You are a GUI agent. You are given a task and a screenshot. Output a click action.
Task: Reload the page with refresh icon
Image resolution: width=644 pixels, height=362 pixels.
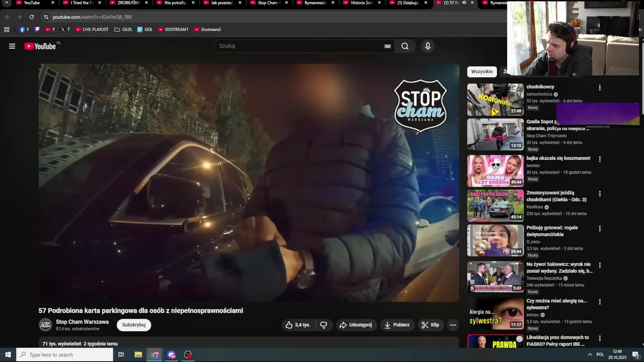click(x=32, y=17)
